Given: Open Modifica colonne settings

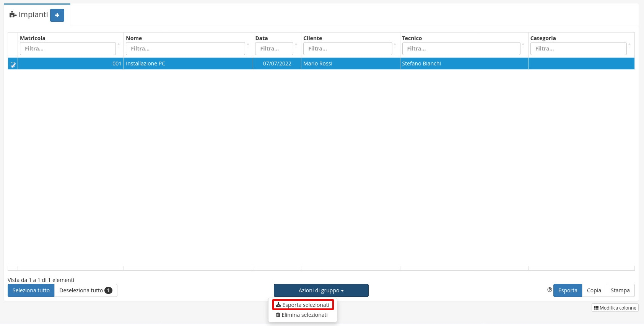Looking at the screenshot, I should (615, 308).
